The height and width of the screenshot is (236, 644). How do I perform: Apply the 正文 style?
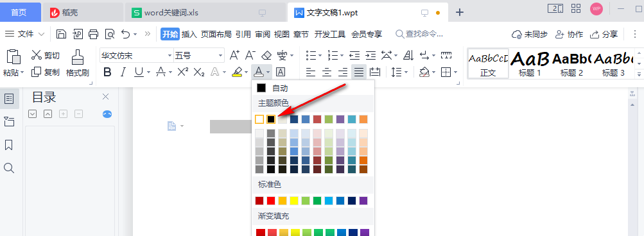[x=488, y=63]
